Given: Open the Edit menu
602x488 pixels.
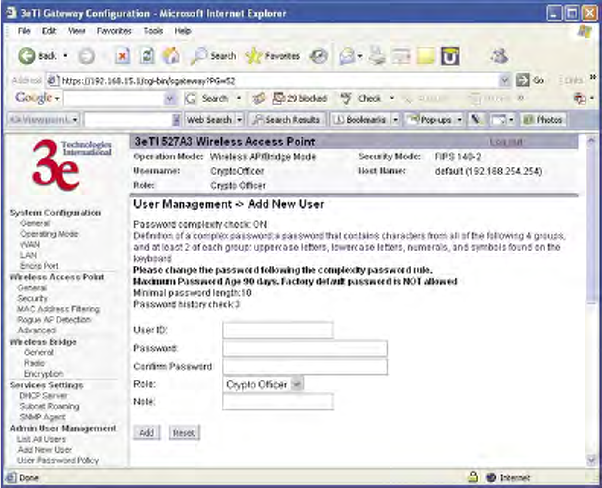Looking at the screenshot, I should pyautogui.click(x=49, y=31).
